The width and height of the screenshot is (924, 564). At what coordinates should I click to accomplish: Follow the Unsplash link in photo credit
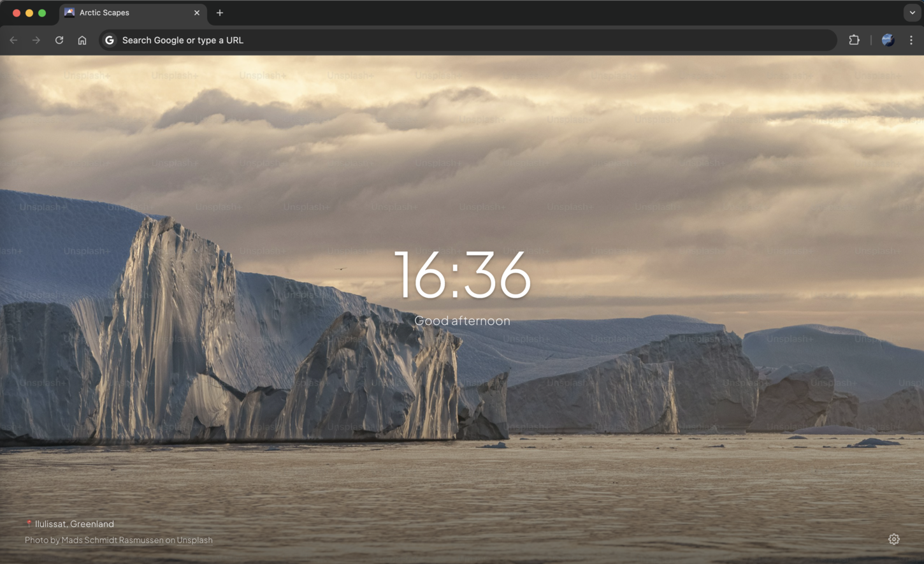click(x=194, y=540)
